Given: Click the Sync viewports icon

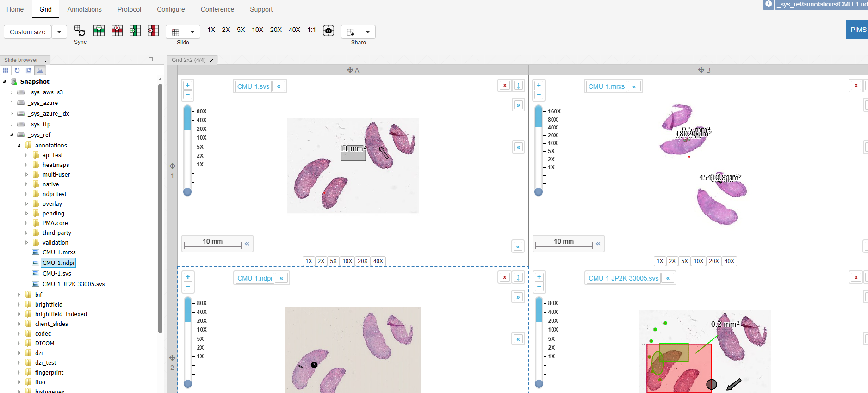Looking at the screenshot, I should click(80, 31).
